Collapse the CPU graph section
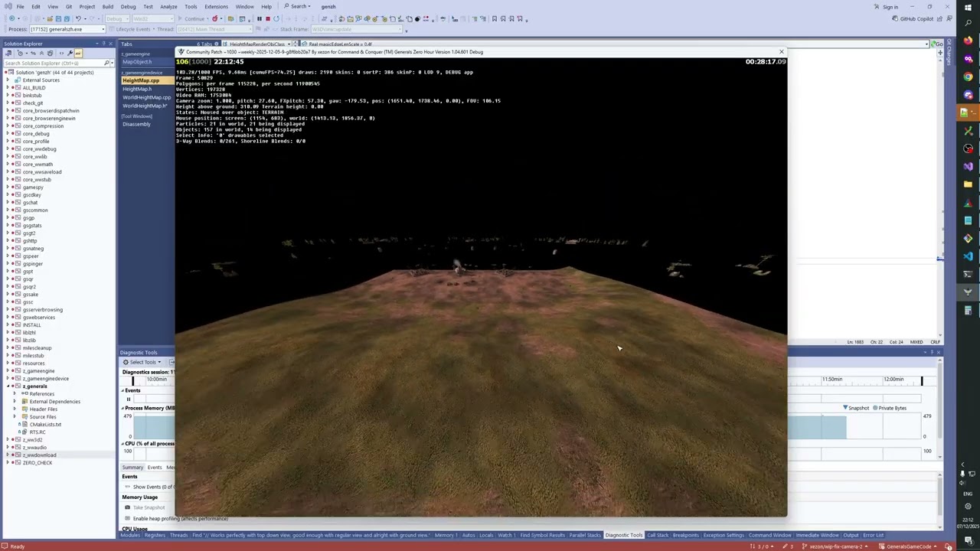This screenshot has height=551, width=980. pyautogui.click(x=123, y=443)
